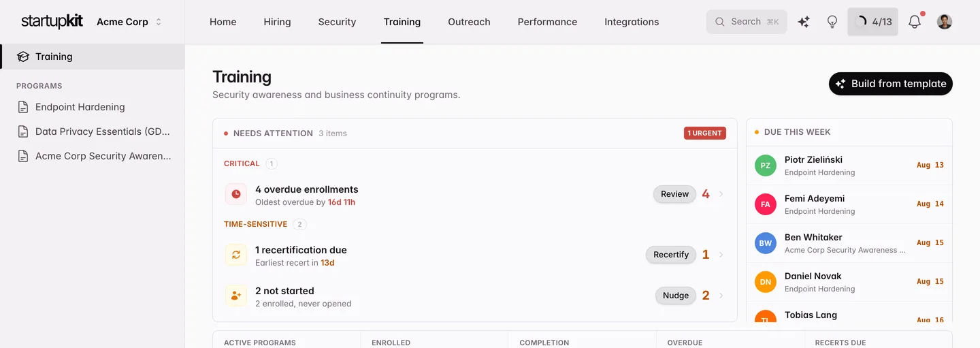Focus the Search input field
This screenshot has height=348, width=980.
747,22
